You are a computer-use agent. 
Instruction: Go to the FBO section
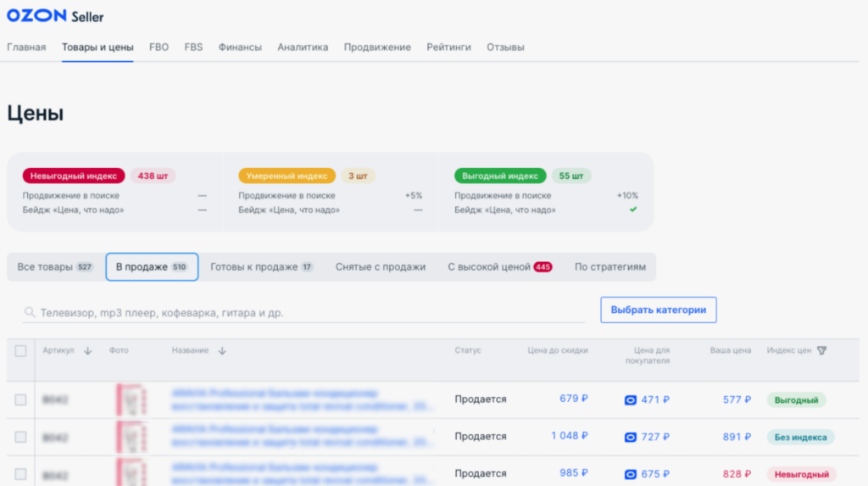click(159, 47)
